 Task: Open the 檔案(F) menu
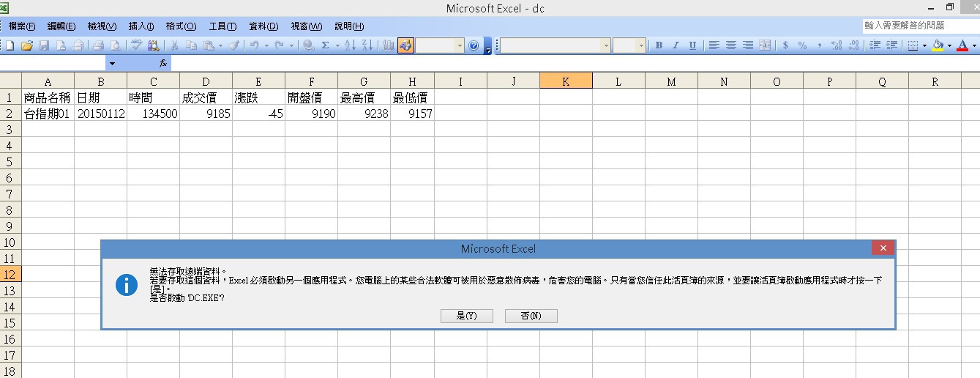[22, 26]
